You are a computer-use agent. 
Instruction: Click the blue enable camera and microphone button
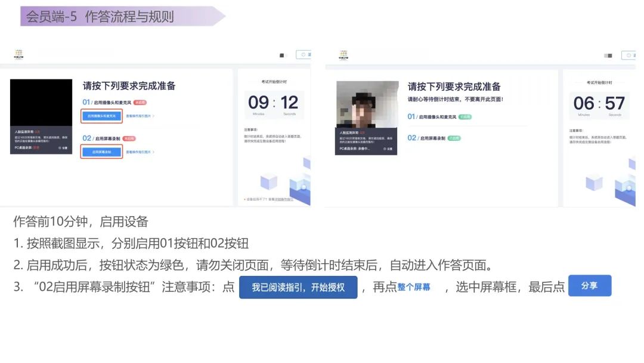click(101, 116)
